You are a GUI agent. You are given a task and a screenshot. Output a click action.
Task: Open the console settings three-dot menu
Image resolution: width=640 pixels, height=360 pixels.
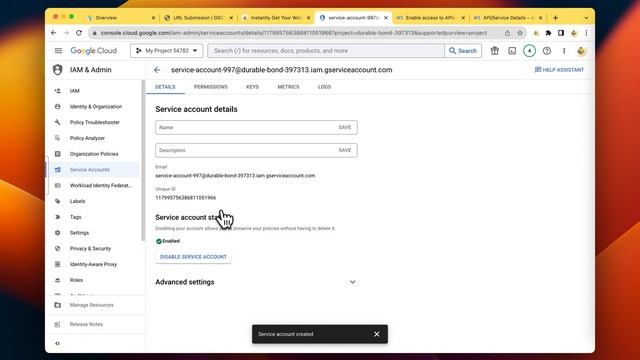tap(564, 51)
